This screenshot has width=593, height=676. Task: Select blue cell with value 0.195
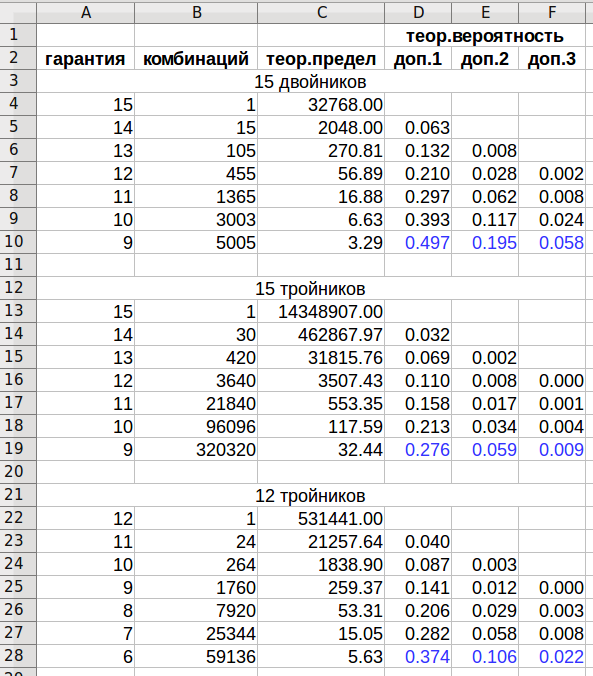(485, 243)
